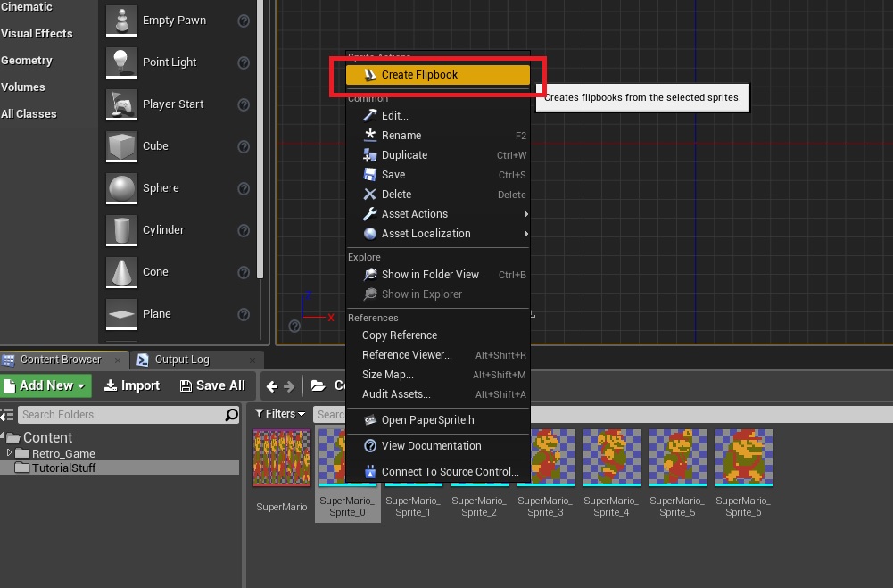
Task: Click the Point Light actor icon
Action: coord(120,62)
